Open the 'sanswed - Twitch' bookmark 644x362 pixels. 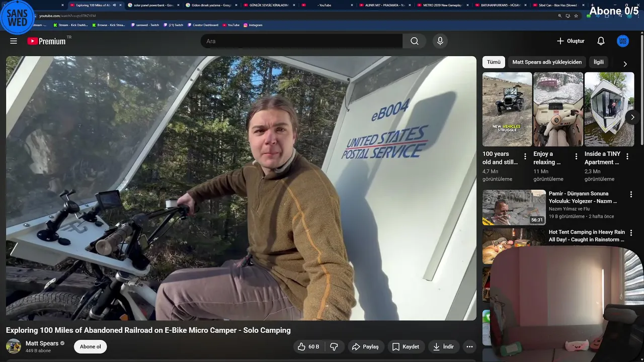pos(145,25)
